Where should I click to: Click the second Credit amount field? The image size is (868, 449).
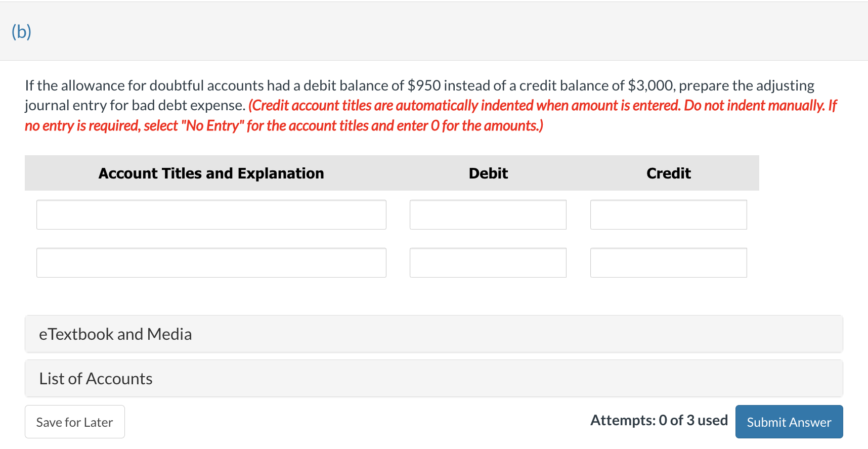tap(668, 262)
